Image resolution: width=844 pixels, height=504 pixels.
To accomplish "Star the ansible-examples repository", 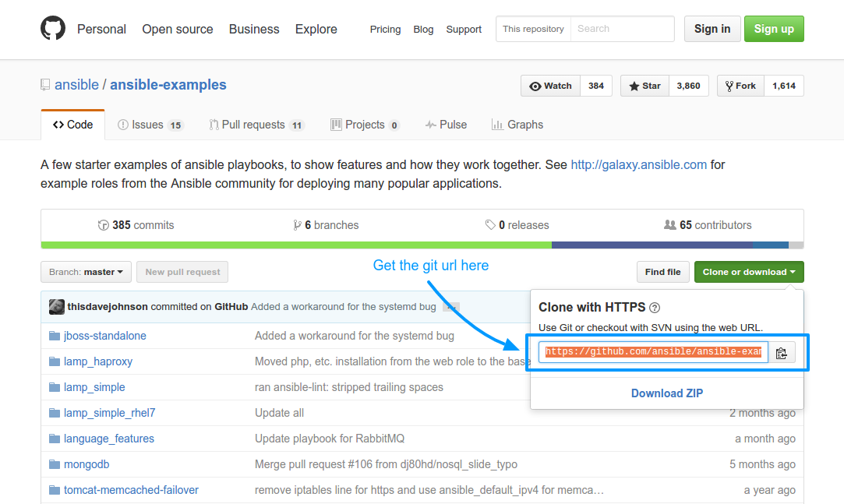I will [x=644, y=86].
